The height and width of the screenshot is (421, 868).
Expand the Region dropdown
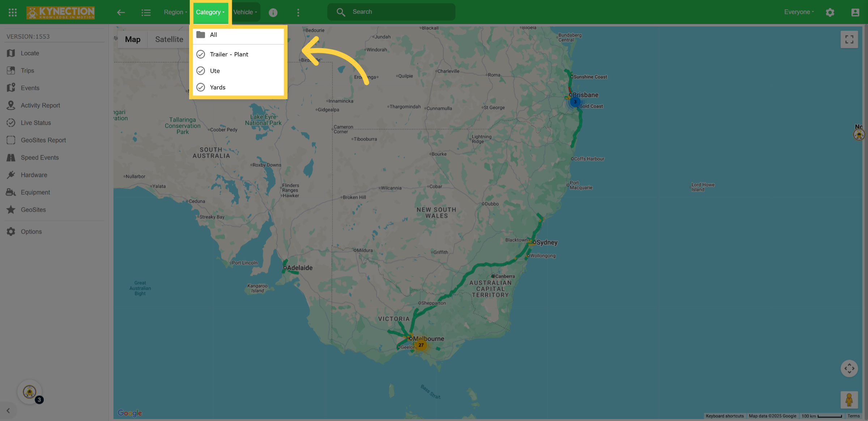175,12
